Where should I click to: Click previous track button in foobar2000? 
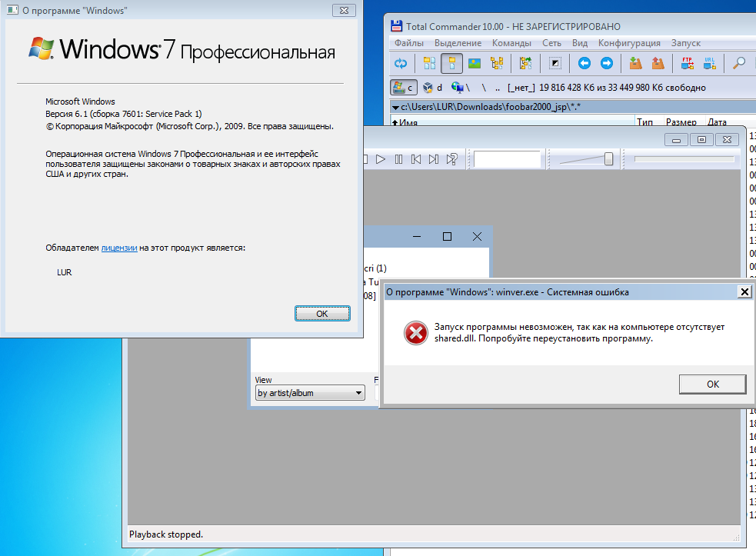(x=416, y=159)
